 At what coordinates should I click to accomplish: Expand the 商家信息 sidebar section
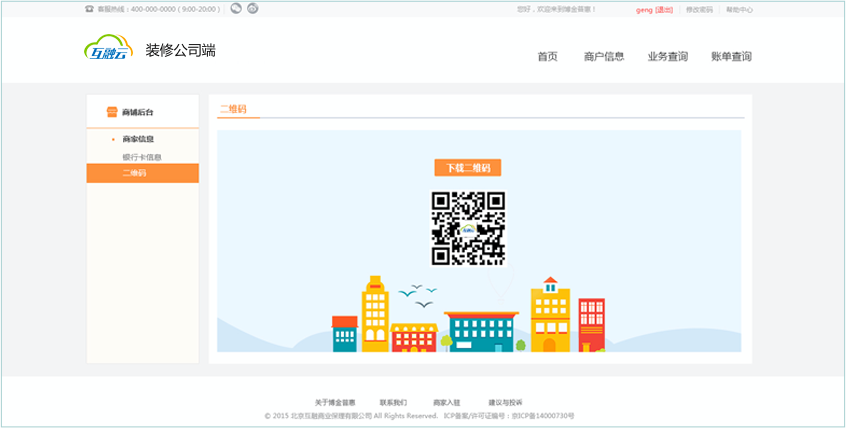coord(138,139)
